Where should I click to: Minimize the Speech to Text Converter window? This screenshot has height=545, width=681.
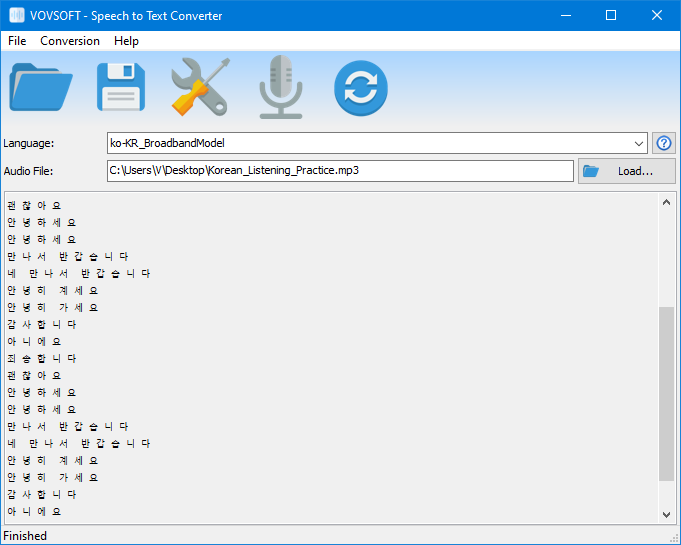[x=565, y=16]
